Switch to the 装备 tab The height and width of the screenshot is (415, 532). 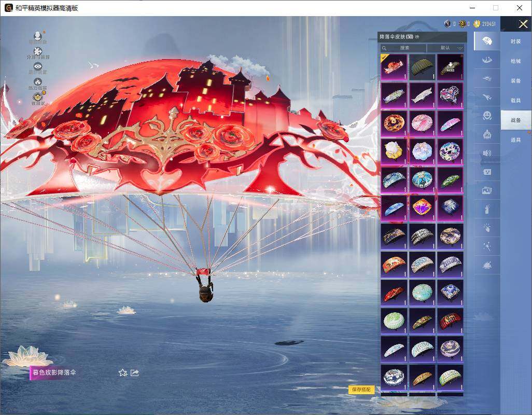[516, 81]
